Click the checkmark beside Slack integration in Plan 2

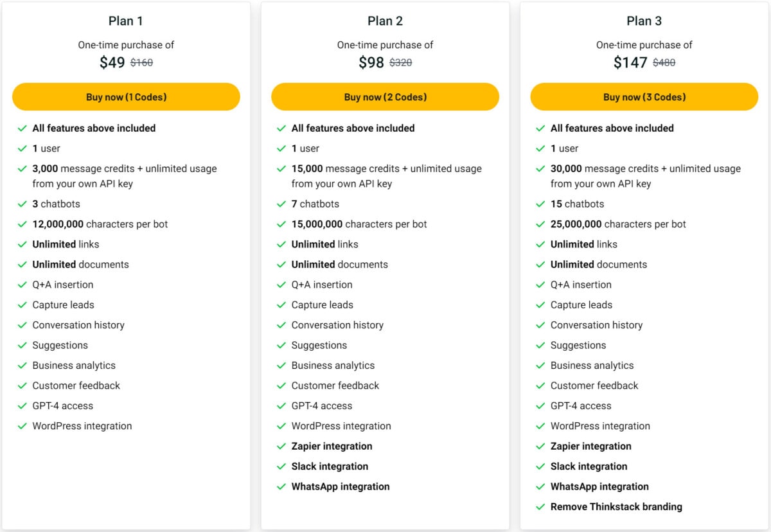283,466
